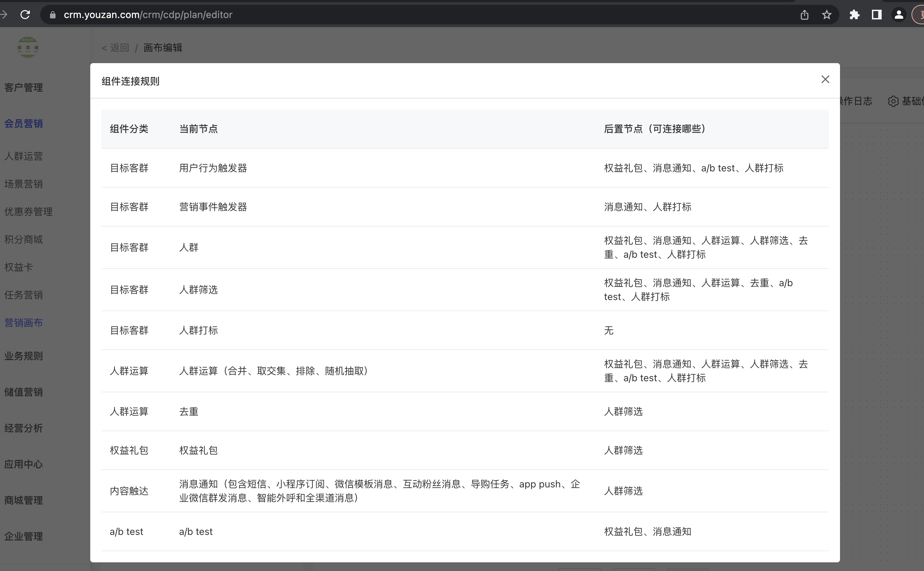Click the 组件分类 column header
This screenshot has height=571, width=924.
point(129,129)
